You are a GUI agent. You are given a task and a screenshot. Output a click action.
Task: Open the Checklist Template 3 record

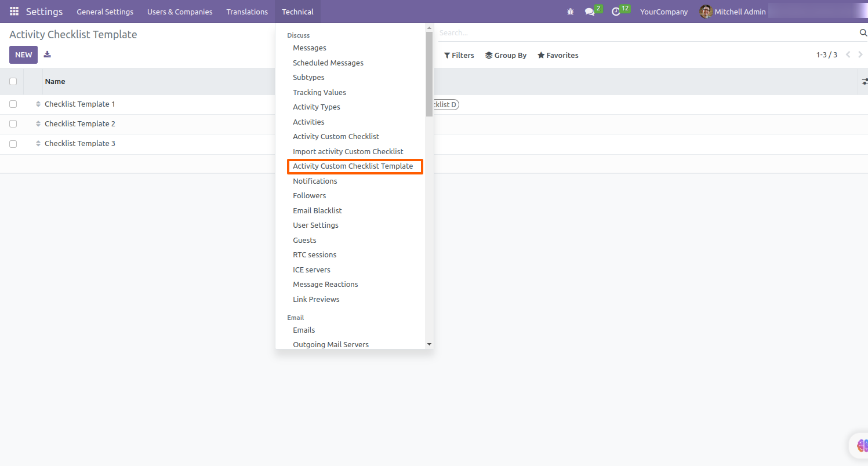[x=80, y=144]
